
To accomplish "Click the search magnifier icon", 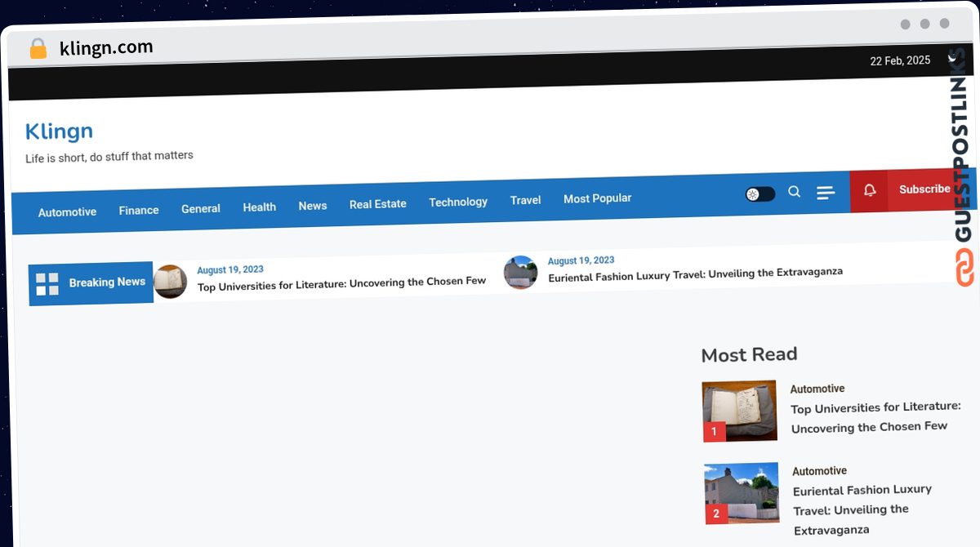I will (794, 192).
